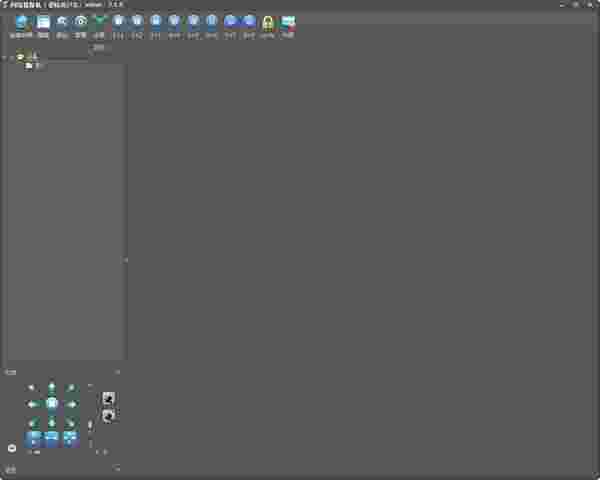The height and width of the screenshot is (480, 600).
Task: Pan camera left with the PTZ left arrow
Action: point(34,404)
